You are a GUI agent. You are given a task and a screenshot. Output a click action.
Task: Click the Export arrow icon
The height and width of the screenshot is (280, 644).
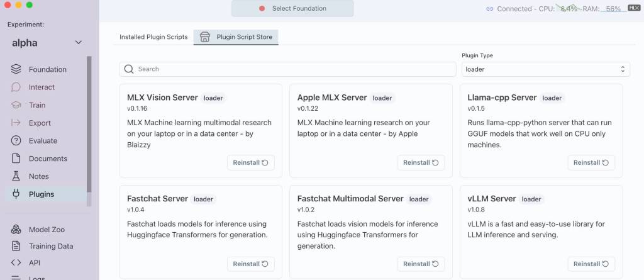[16, 123]
